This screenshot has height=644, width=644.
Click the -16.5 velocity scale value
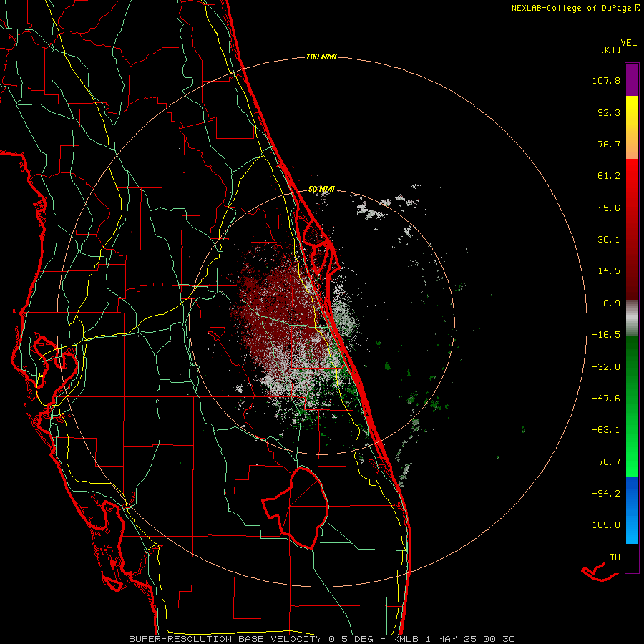[606, 335]
